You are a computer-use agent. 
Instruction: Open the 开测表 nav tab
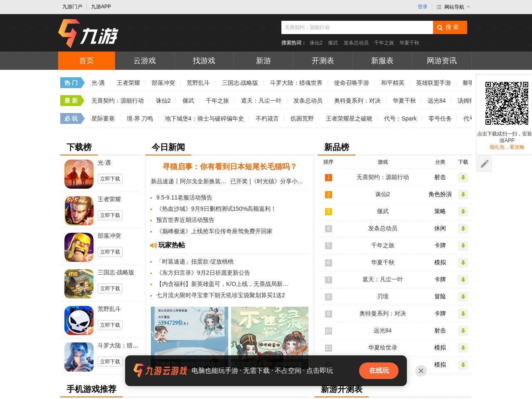[323, 61]
